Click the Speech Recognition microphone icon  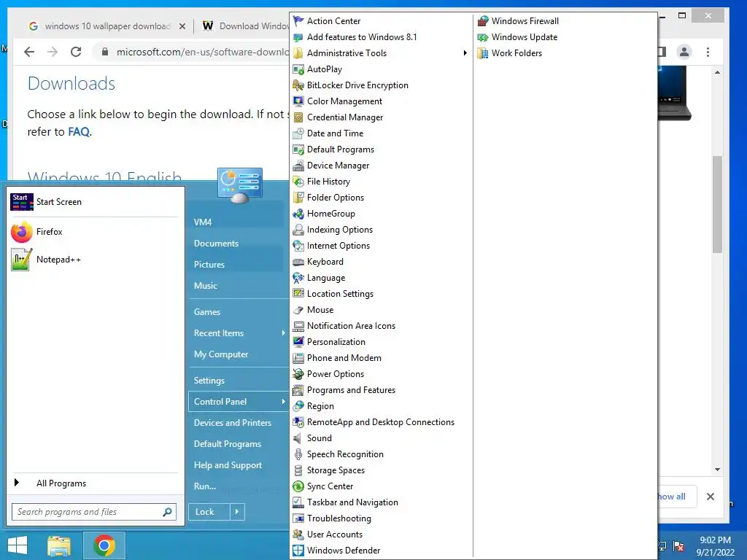(298, 454)
